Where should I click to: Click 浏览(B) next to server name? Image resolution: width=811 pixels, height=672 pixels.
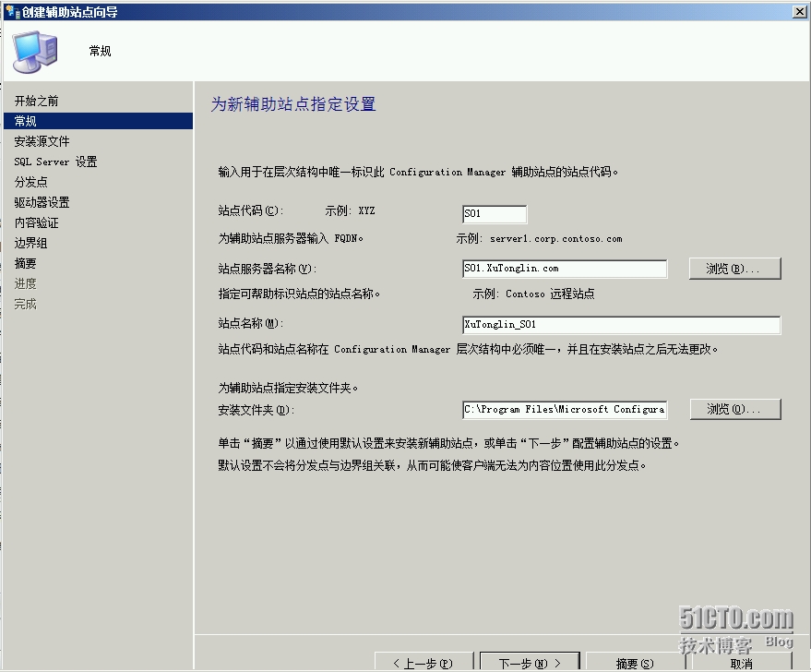coord(735,269)
